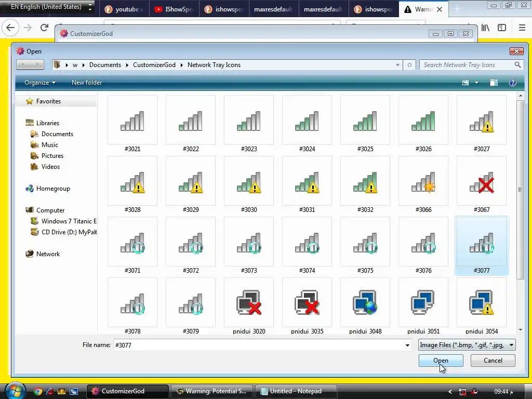
Task: Choose the #3023 signal bars icon
Action: coord(249,124)
